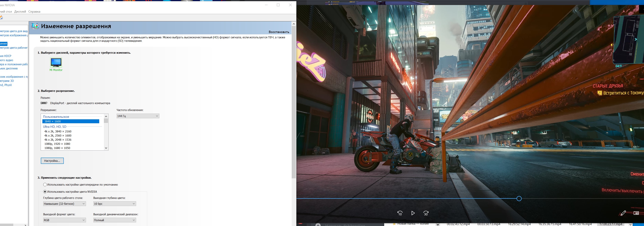Open the Справка menu

click(34, 12)
